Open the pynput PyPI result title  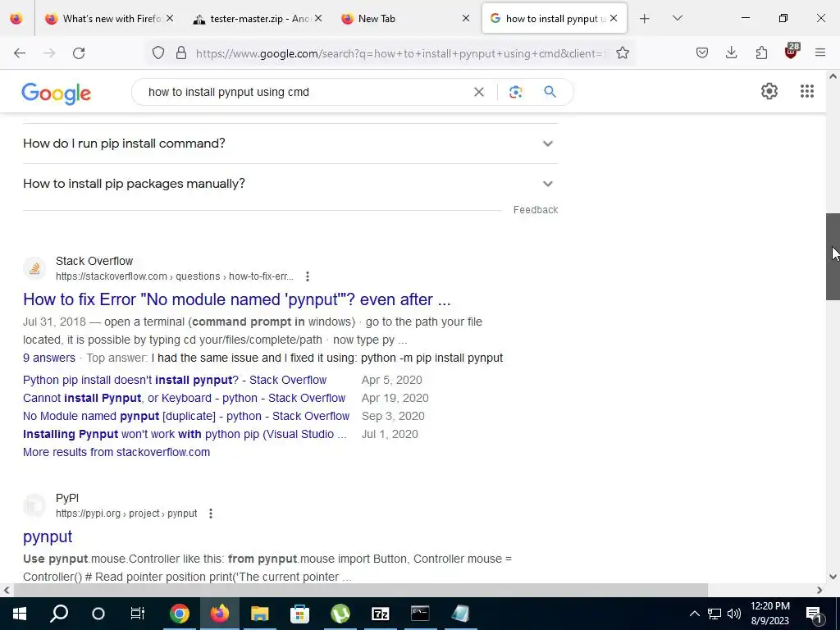tap(48, 536)
